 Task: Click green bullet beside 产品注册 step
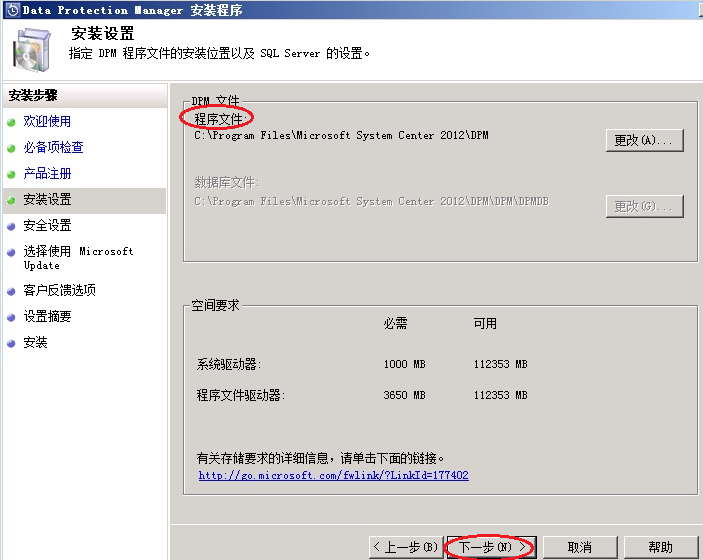11,174
